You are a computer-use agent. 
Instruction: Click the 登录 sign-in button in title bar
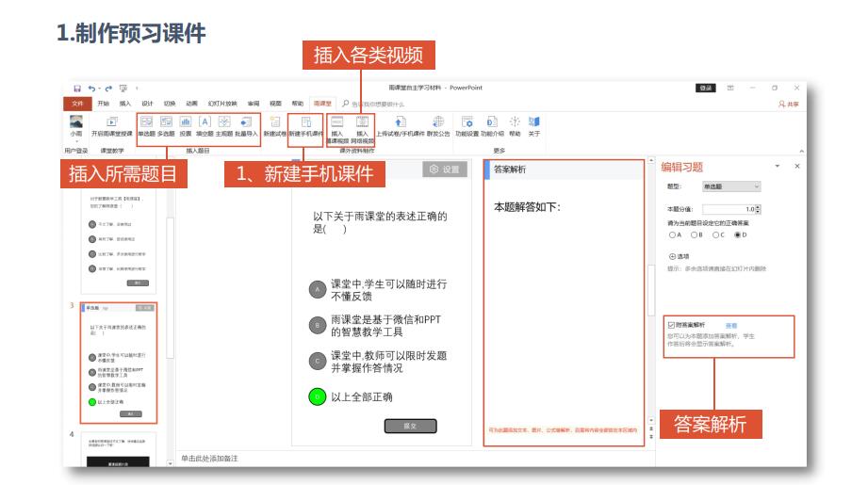pyautogui.click(x=706, y=88)
